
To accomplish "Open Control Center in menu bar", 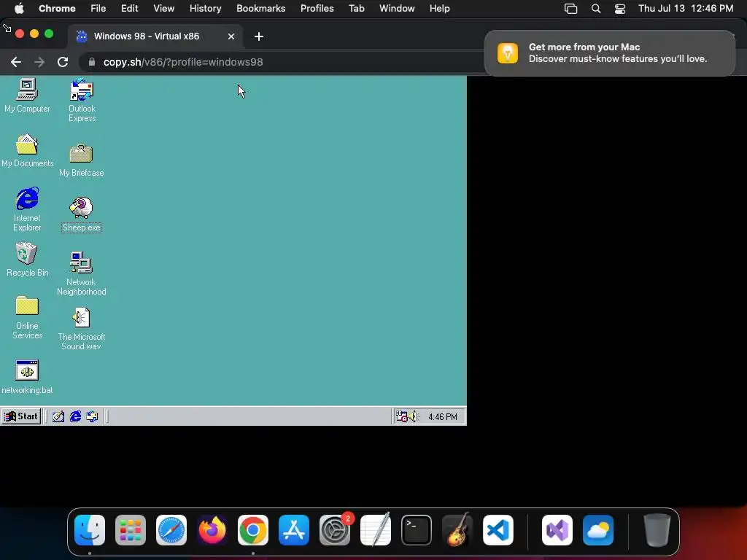I will point(620,9).
